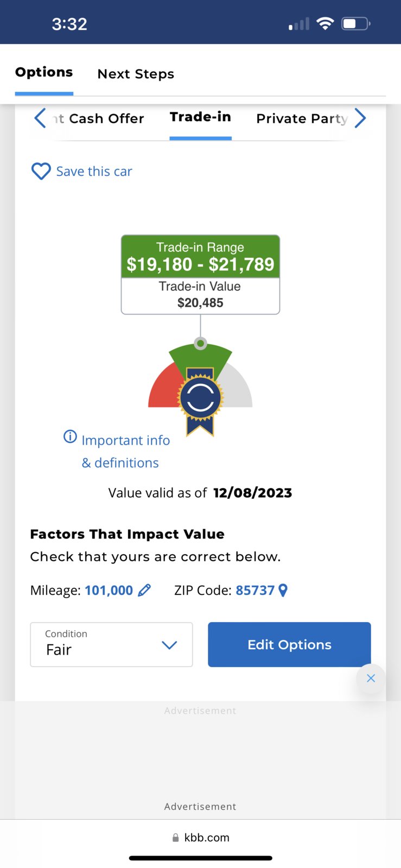The width and height of the screenshot is (401, 868).
Task: Tap the gauge marker dot on the meter
Action: pyautogui.click(x=201, y=343)
